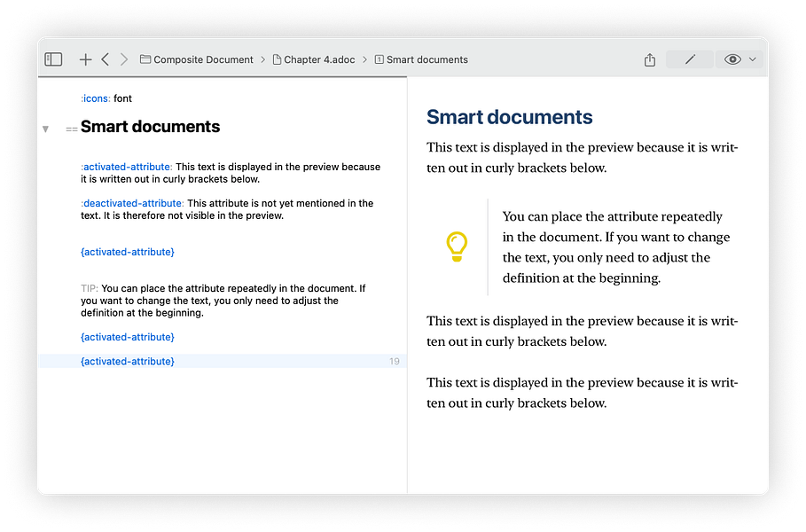Screen dimensions: 806x532
Task: Click the word font after :icons:
Action: [x=123, y=98]
